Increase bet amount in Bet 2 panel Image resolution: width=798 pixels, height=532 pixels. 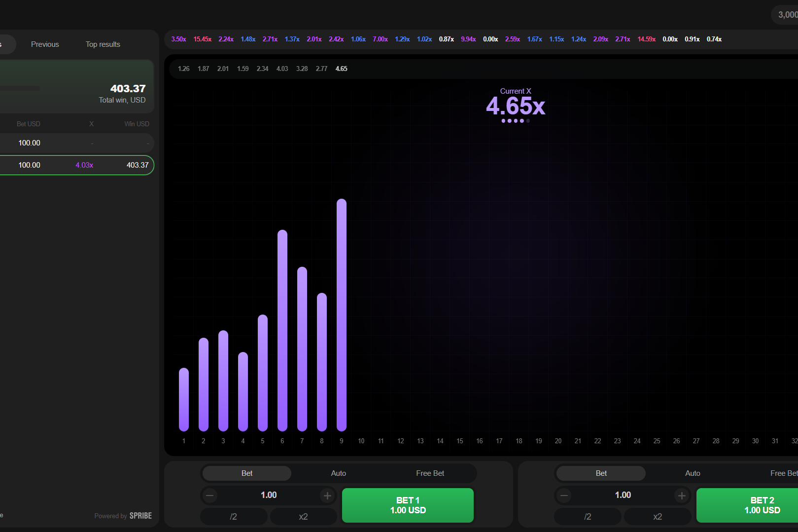[x=682, y=496]
